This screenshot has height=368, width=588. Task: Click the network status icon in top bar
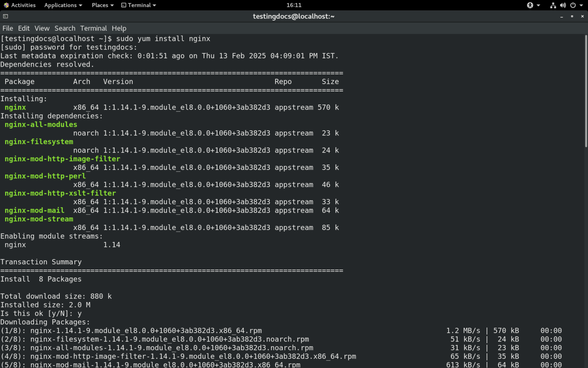click(x=553, y=5)
